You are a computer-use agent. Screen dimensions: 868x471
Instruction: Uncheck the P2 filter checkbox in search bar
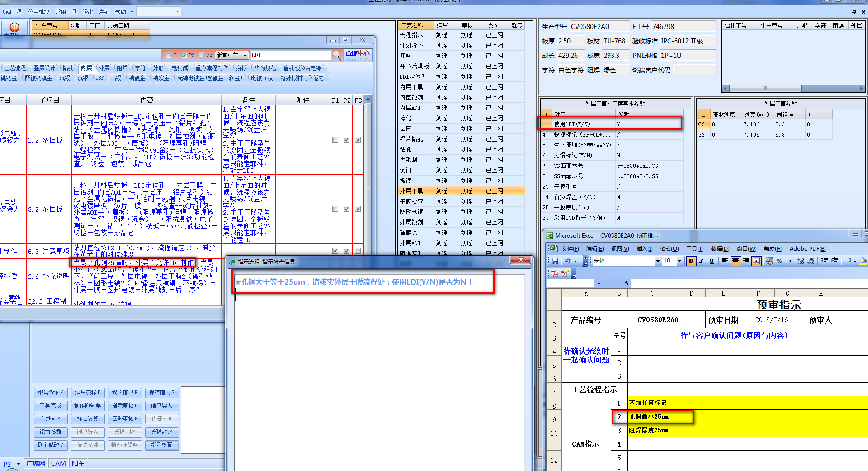(x=184, y=55)
